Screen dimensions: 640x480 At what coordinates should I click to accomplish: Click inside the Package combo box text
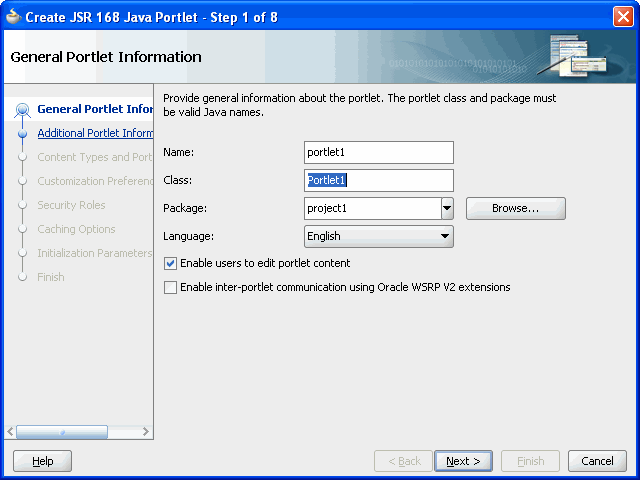373,208
